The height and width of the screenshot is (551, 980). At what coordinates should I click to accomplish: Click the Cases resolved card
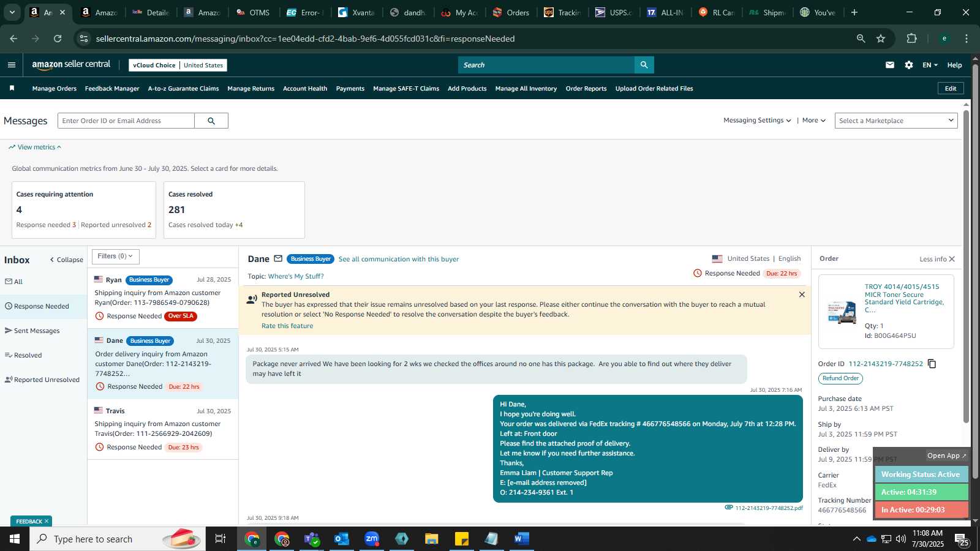pyautogui.click(x=234, y=210)
